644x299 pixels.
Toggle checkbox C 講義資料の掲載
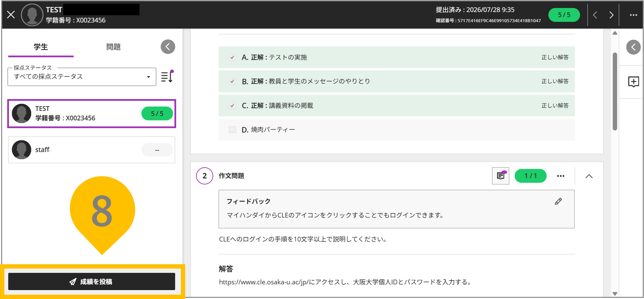232,106
